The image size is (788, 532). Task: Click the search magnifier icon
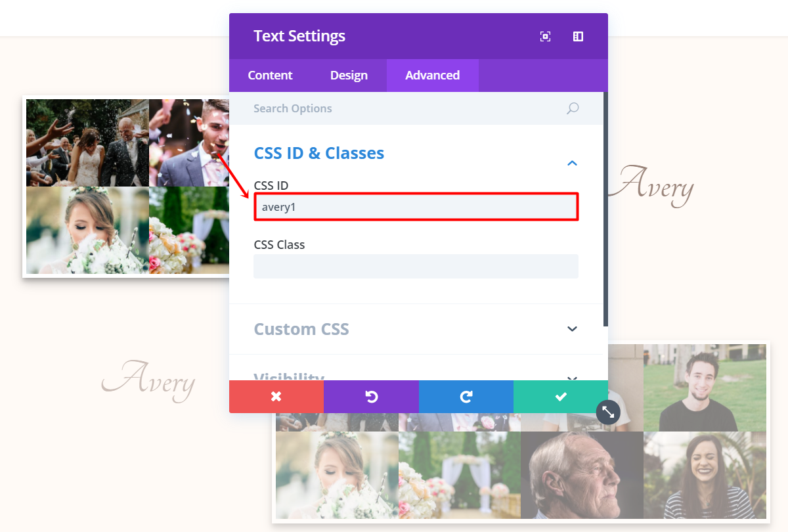click(x=573, y=108)
